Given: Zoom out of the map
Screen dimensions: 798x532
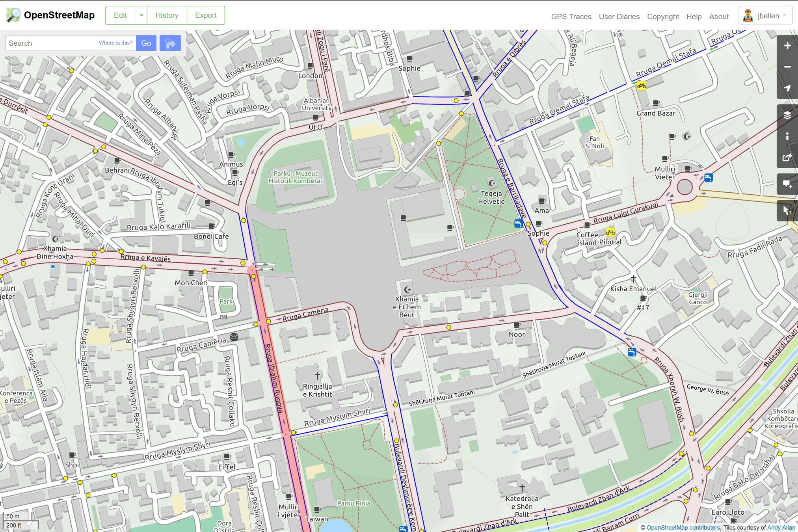Looking at the screenshot, I should click(787, 67).
